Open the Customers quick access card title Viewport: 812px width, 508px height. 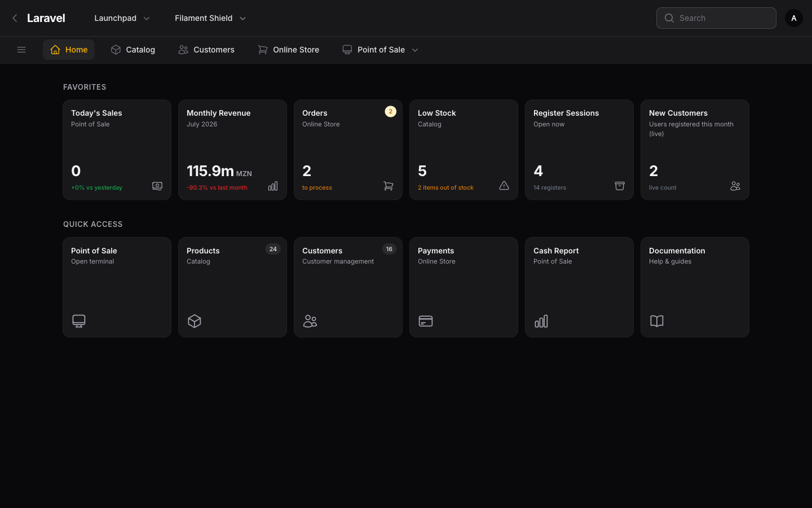click(322, 251)
